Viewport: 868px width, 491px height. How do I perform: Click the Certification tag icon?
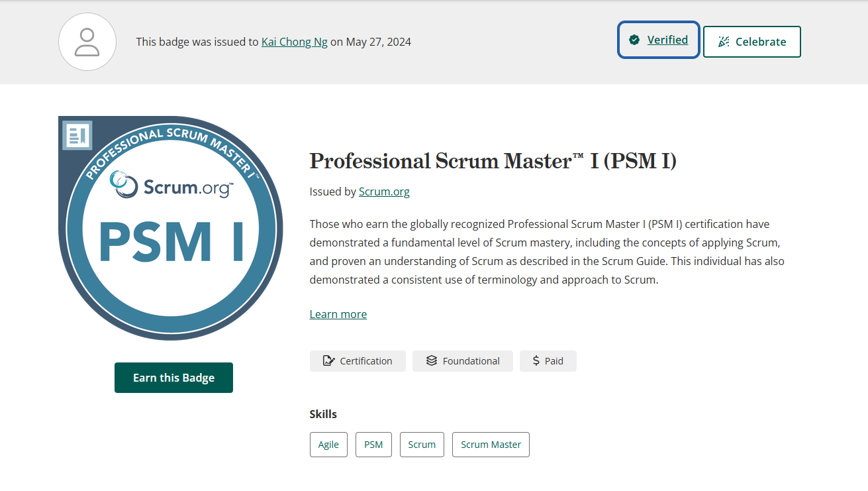[x=328, y=361]
